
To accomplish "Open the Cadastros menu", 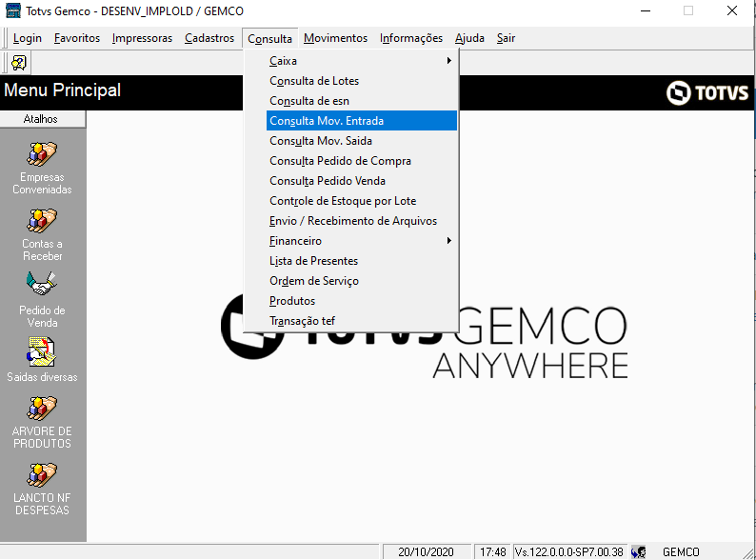I will click(x=209, y=38).
